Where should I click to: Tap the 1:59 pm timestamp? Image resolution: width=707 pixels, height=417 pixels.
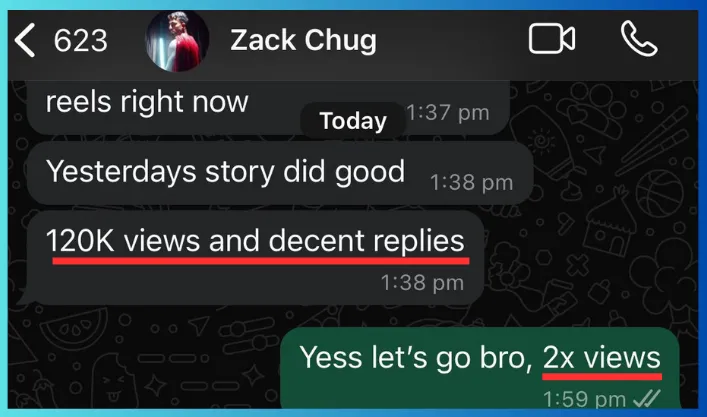[x=584, y=399]
